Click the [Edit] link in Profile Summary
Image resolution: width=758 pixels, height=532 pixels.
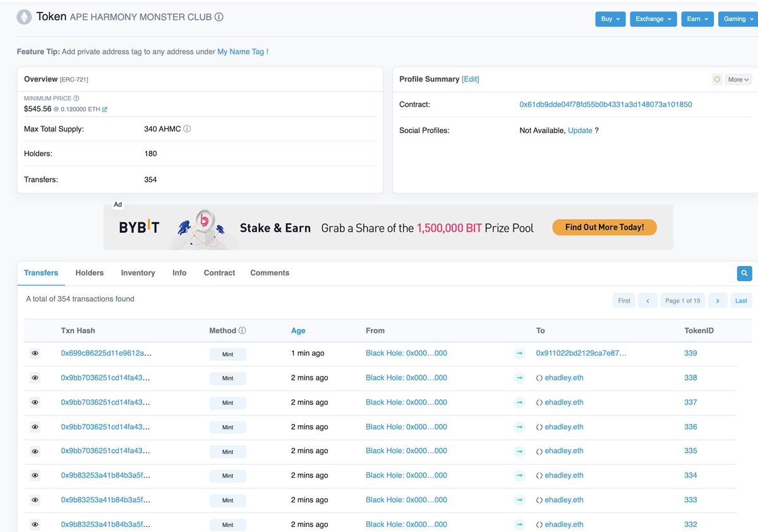[x=471, y=79]
